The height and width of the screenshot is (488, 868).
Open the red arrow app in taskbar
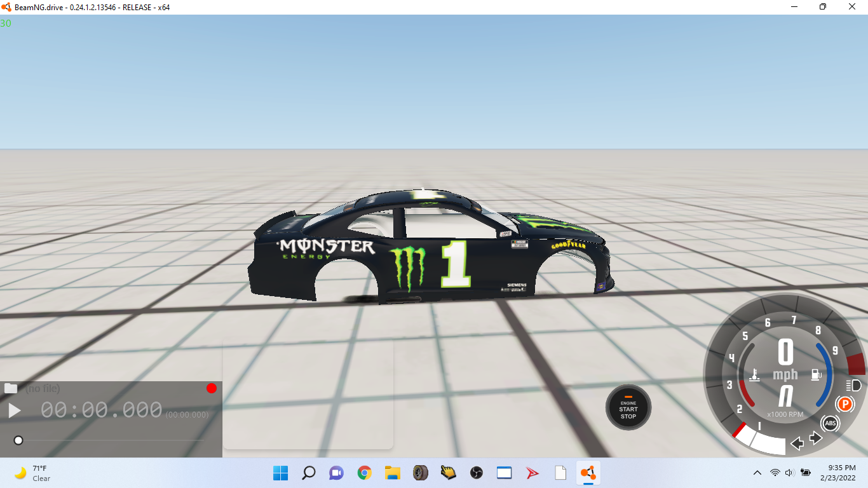[x=532, y=473]
